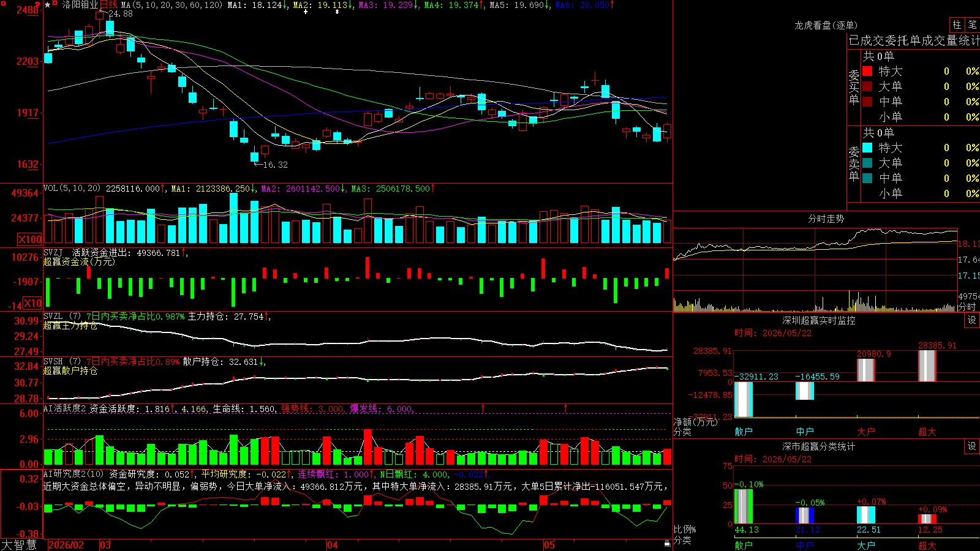
Task: Open the red gear icon near the stock name
Action: pos(56,4)
